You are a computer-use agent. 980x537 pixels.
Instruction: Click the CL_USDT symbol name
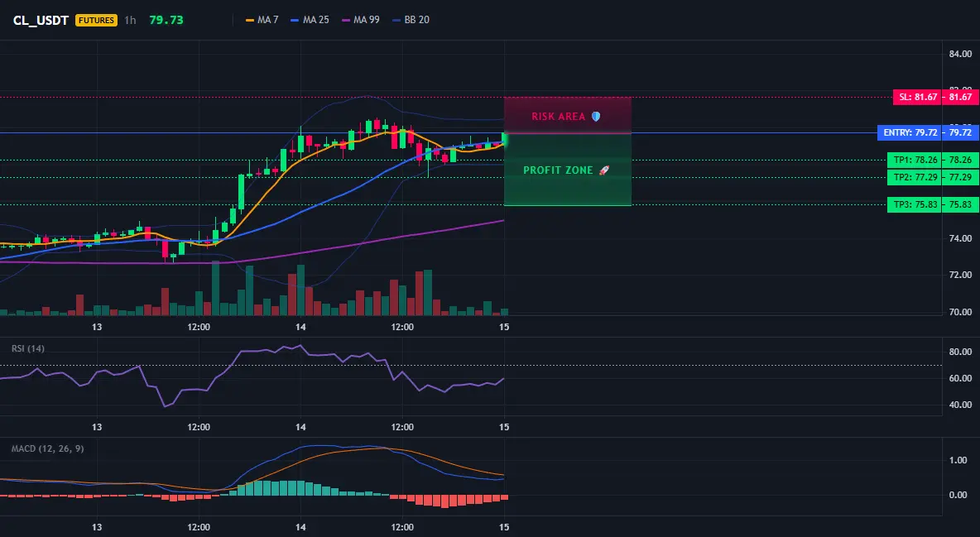(x=41, y=20)
